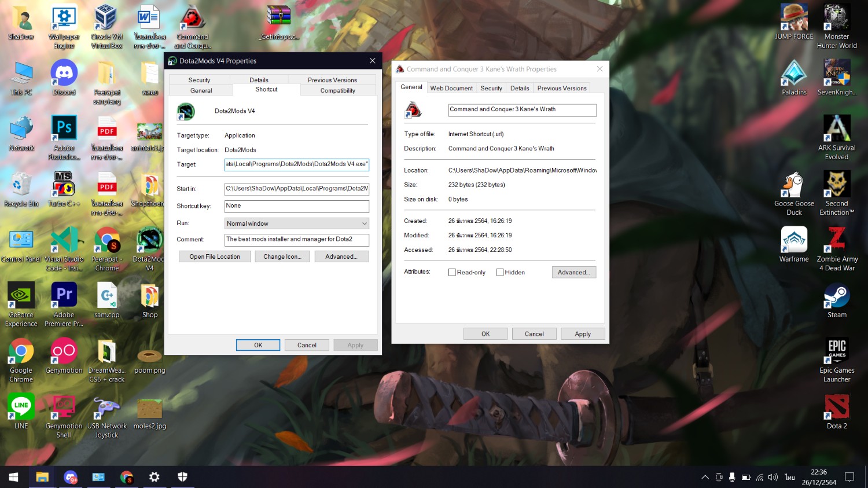
Task: Select the Visual Studio Code Insiders icon
Action: coord(64,249)
